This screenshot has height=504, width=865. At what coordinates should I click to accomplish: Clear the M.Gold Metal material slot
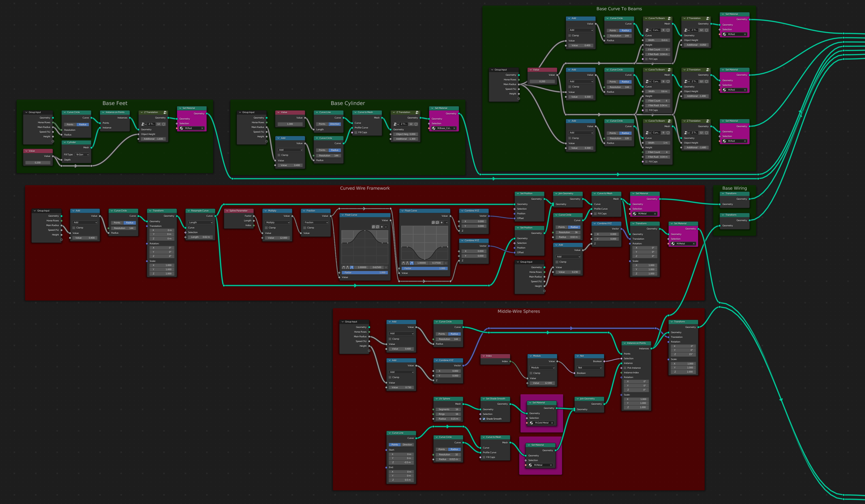(552, 423)
